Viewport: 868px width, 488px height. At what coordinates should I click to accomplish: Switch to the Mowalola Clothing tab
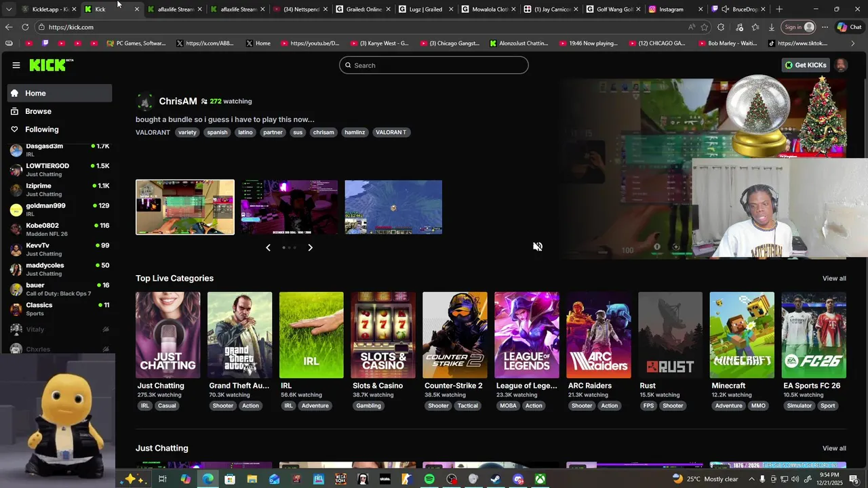[x=489, y=9]
